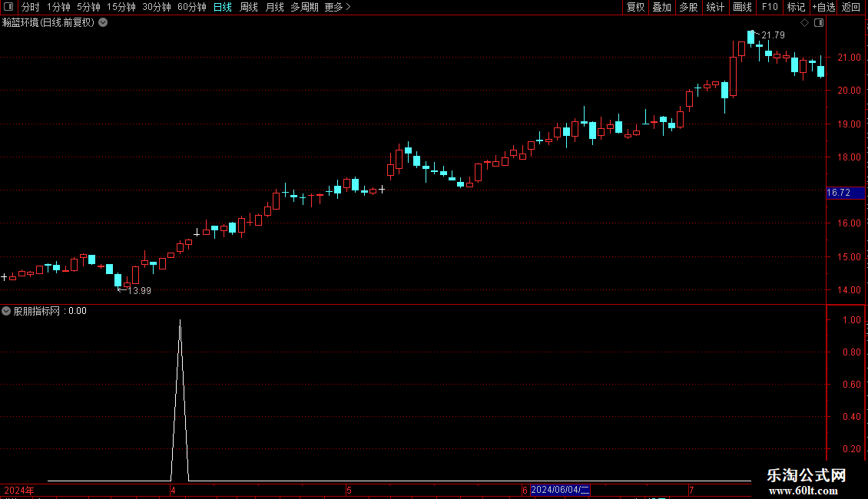Image resolution: width=868 pixels, height=499 pixels.
Task: Open the 画线 drawing tools
Action: point(742,7)
